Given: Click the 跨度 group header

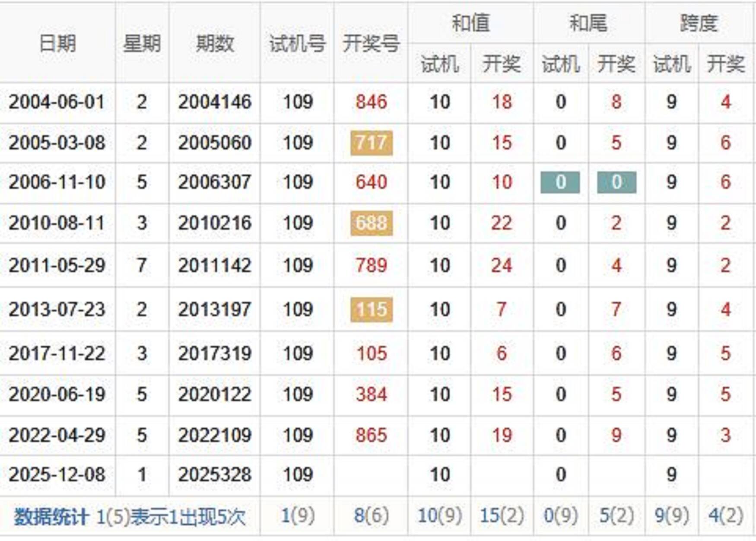Looking at the screenshot, I should [699, 22].
